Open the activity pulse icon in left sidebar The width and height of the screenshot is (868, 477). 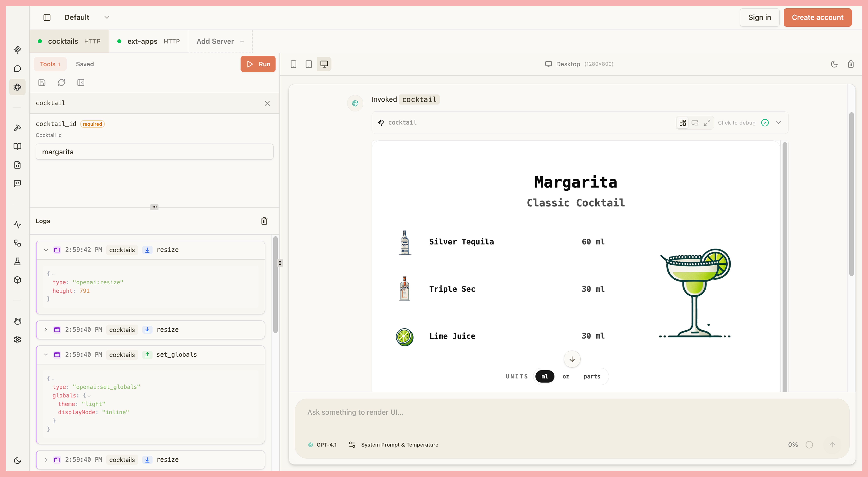[17, 225]
